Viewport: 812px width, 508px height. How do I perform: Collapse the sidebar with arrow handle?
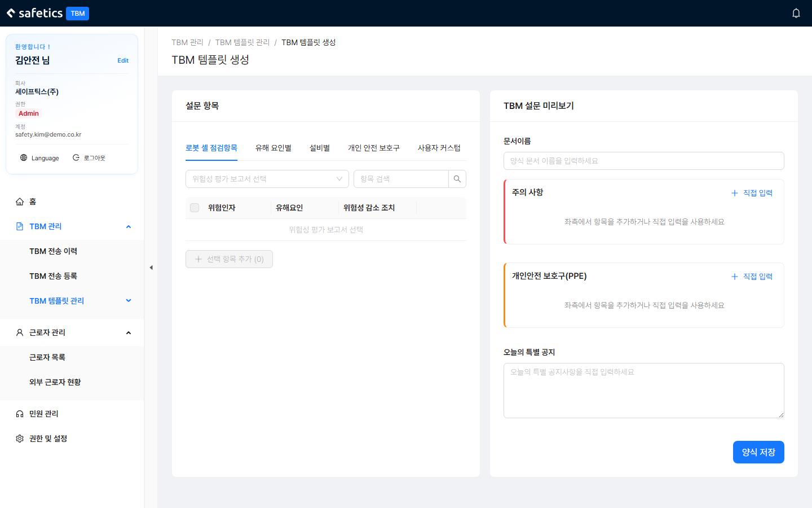(x=151, y=268)
